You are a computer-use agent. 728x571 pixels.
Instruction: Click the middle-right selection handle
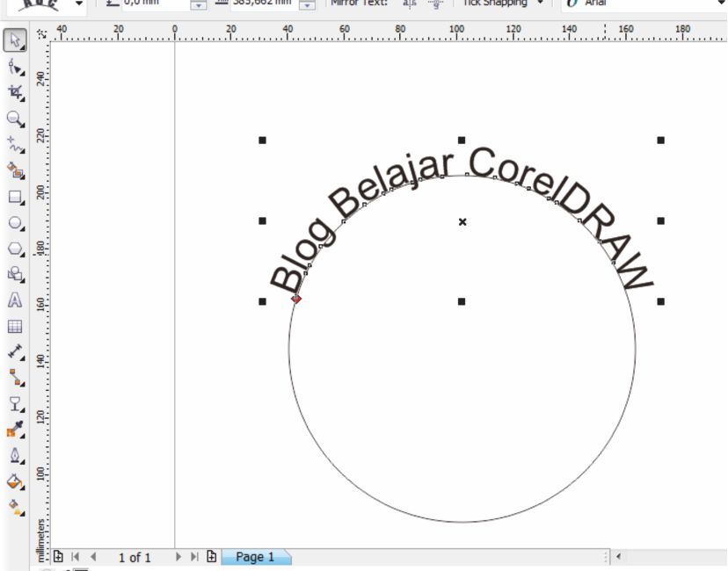[x=660, y=220]
